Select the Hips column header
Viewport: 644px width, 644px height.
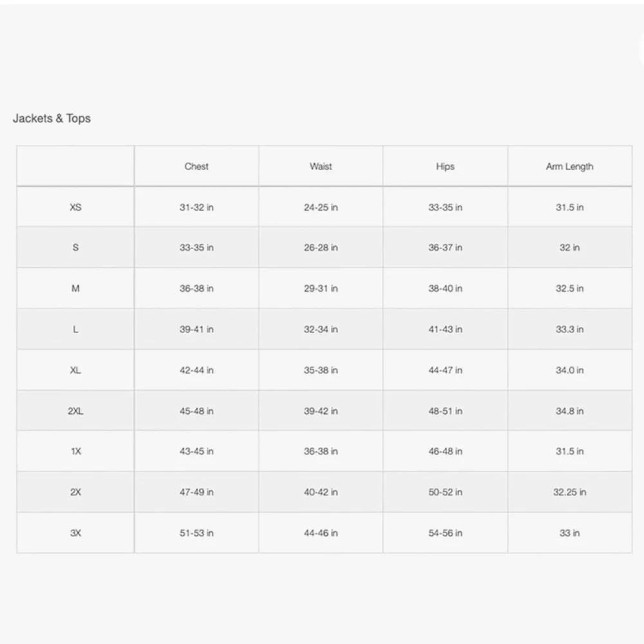coord(445,166)
